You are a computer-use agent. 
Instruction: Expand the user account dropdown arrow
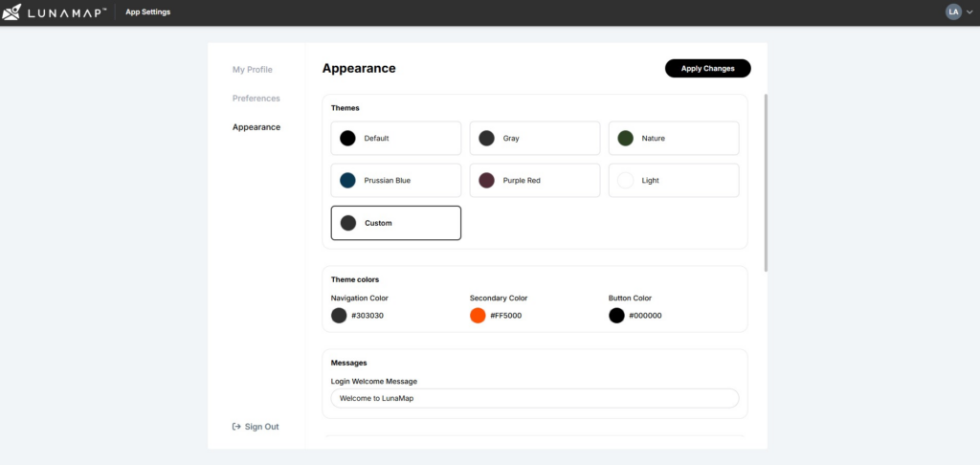click(969, 12)
